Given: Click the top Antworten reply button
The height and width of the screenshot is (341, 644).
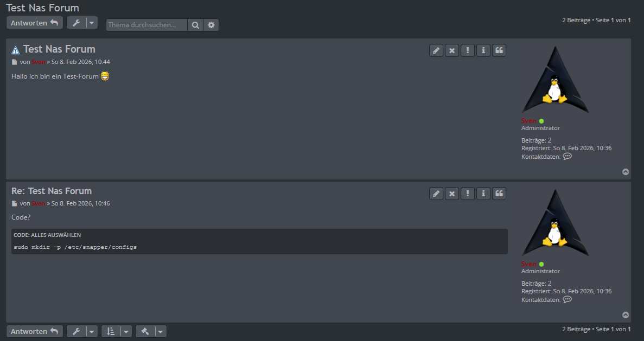Looking at the screenshot, I should [35, 23].
